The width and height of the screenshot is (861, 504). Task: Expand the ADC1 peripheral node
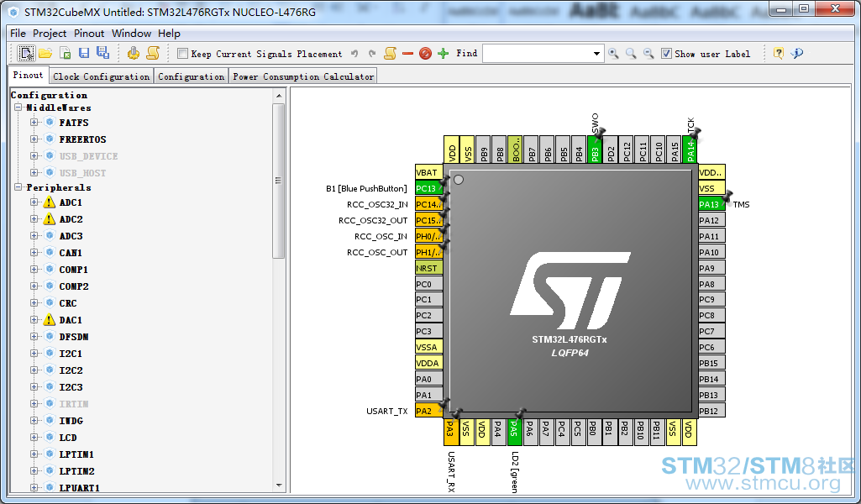click(x=34, y=202)
